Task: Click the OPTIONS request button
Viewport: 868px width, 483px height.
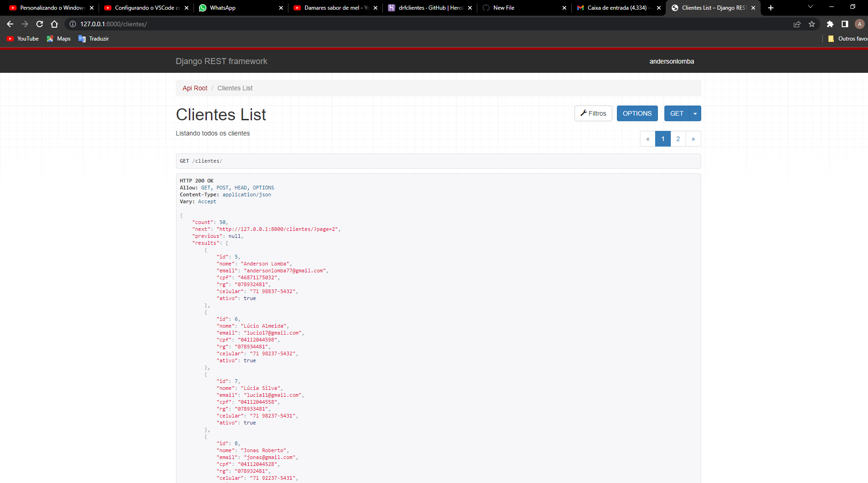Action: (637, 113)
